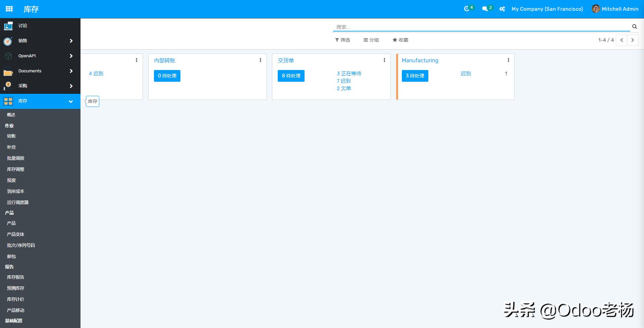Open kebab menu on Manufacturing card
Viewport: 644px width, 328px height.
click(508, 60)
